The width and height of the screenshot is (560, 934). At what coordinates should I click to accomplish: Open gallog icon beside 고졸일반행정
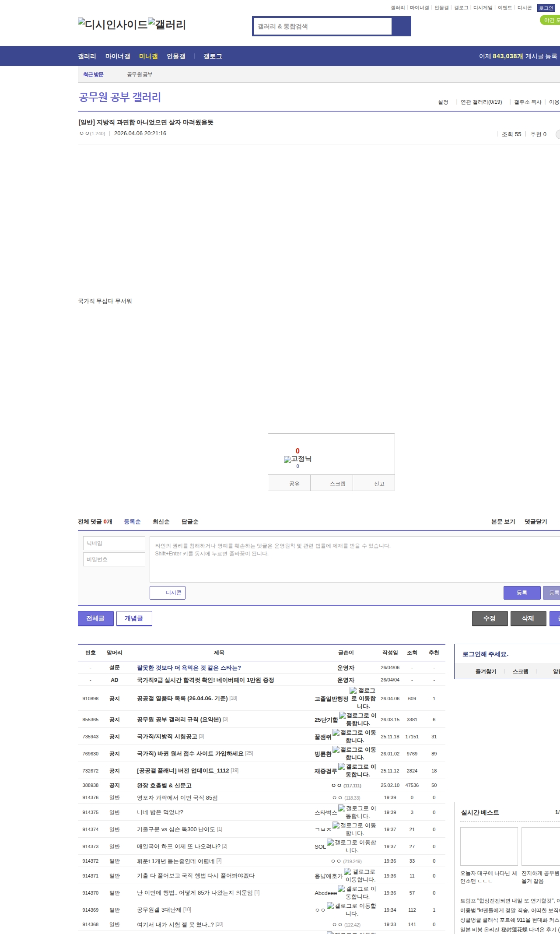coord(353,690)
